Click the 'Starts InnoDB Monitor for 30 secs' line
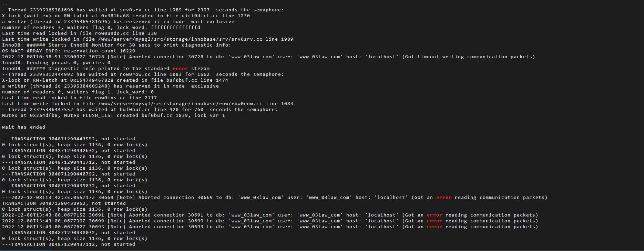The image size is (644, 251). click(116, 45)
